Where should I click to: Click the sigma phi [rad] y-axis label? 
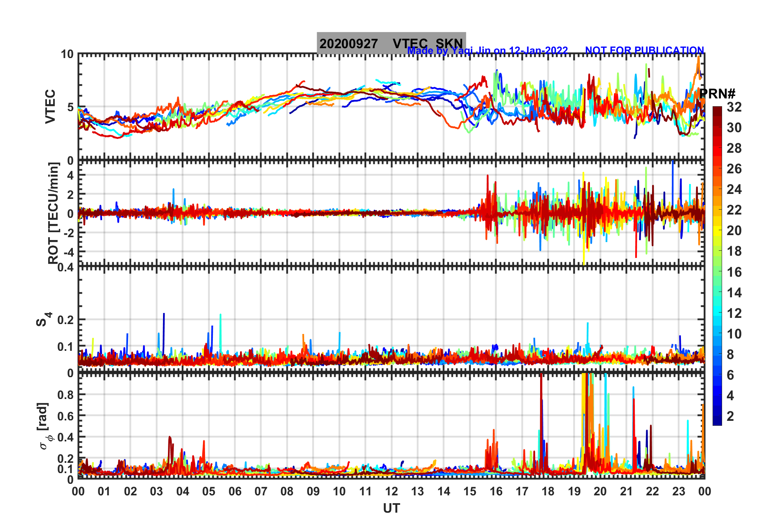pos(44,426)
